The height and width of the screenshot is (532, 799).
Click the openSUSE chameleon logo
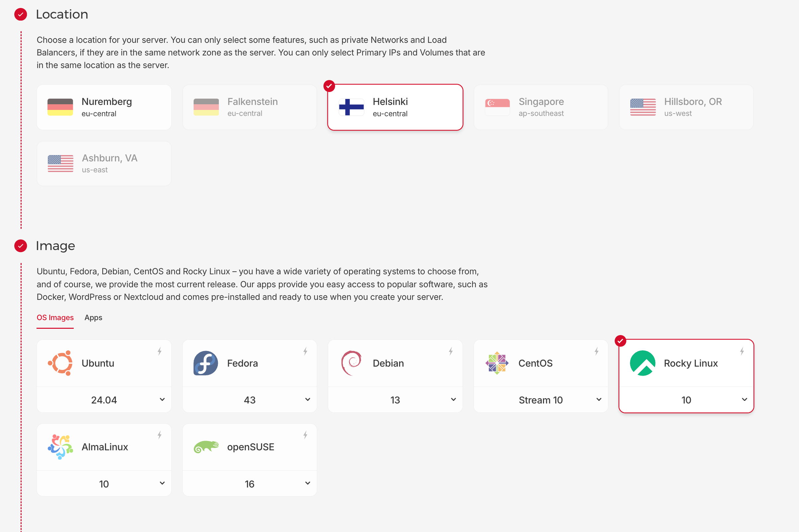pos(206,447)
